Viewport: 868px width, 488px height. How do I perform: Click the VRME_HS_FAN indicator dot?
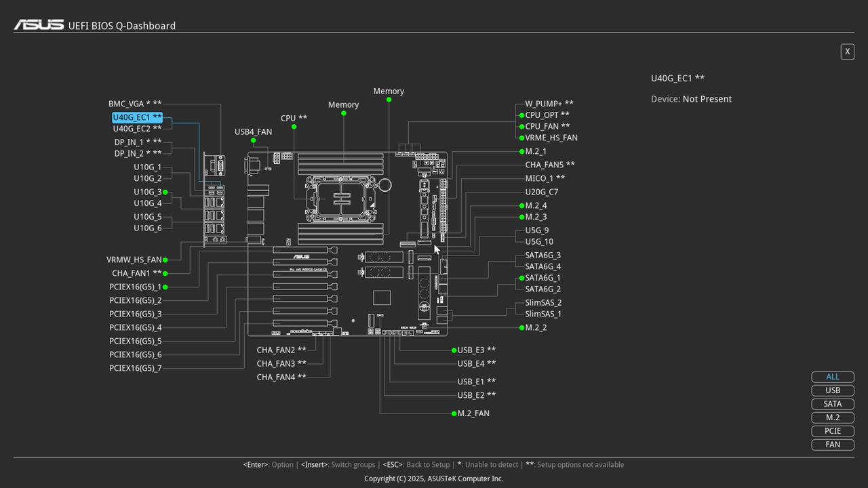point(521,138)
